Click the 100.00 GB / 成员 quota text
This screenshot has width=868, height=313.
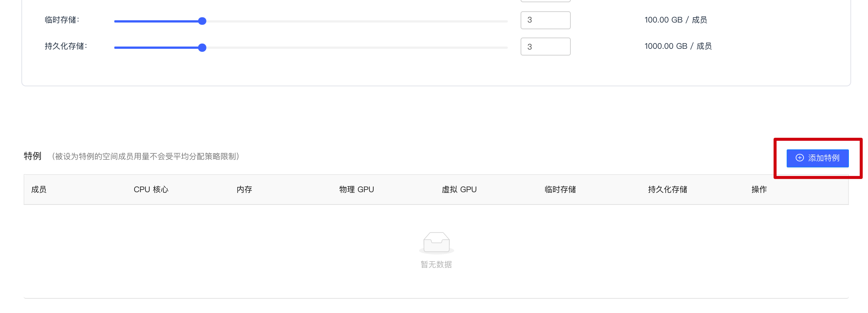point(676,20)
